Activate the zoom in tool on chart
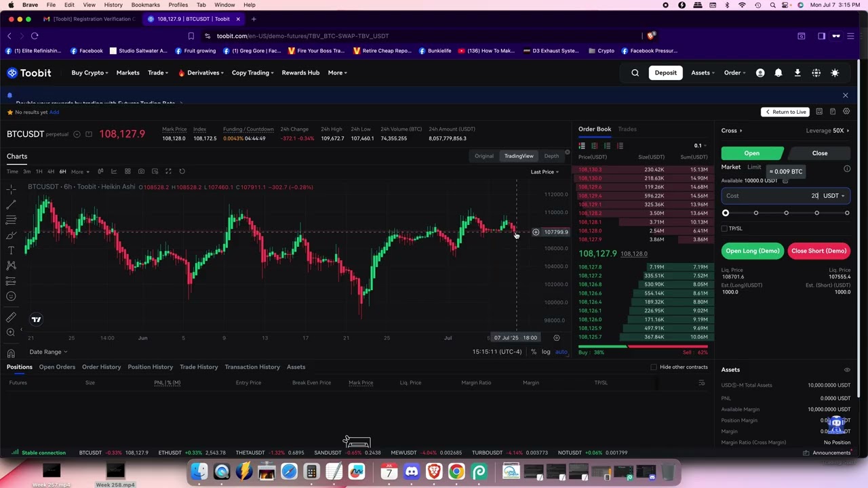 [11, 332]
